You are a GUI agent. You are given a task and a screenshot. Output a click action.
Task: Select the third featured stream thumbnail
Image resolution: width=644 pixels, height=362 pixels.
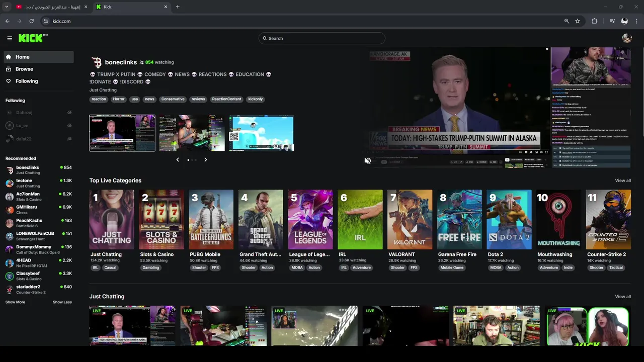click(x=262, y=133)
